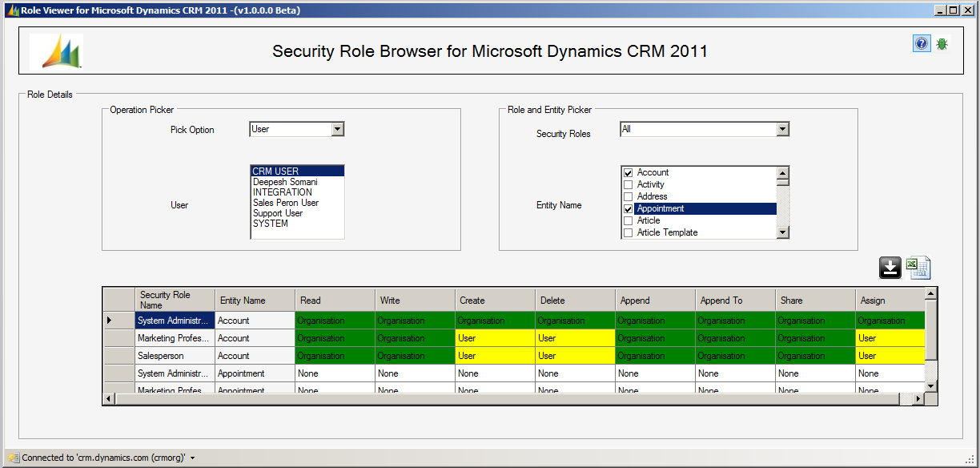This screenshot has width=980, height=468.
Task: Check the Article Template entity checkbox
Action: [x=629, y=232]
